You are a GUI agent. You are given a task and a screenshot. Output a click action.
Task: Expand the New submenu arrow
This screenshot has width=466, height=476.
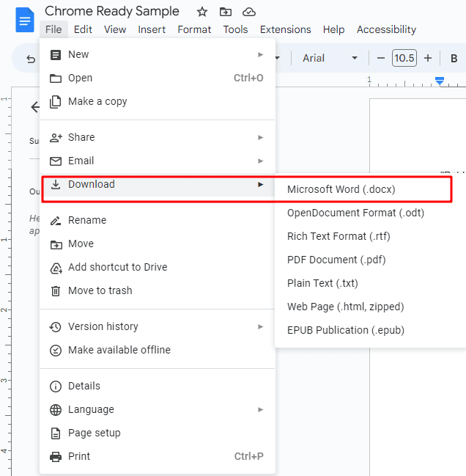260,55
